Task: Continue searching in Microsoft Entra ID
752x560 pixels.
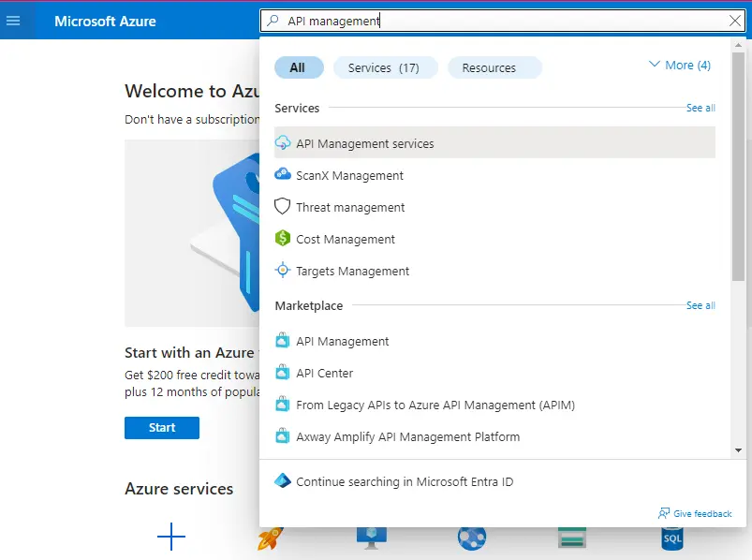Action: [x=405, y=481]
